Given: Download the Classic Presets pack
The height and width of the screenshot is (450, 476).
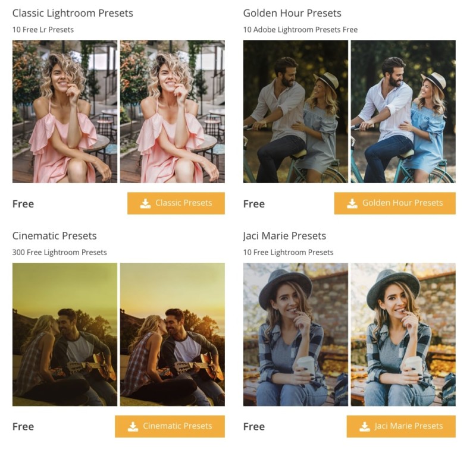Looking at the screenshot, I should click(x=176, y=203).
